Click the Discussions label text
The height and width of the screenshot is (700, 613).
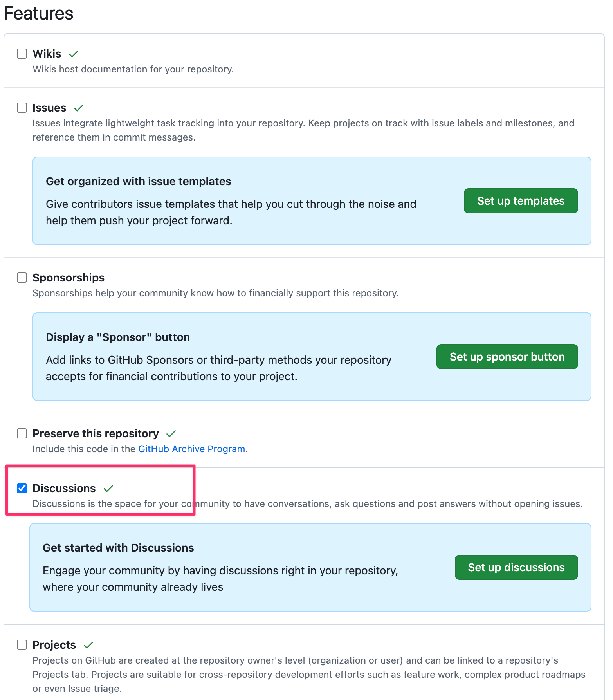click(x=64, y=488)
